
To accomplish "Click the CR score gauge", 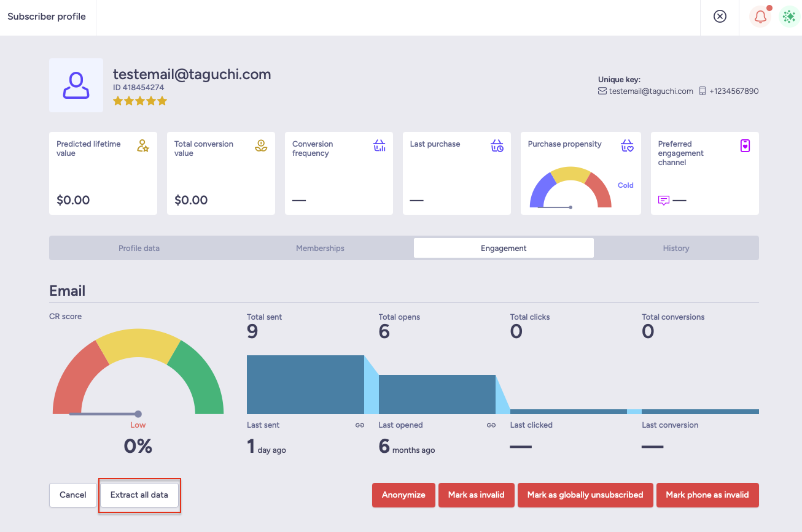I will click(138, 372).
